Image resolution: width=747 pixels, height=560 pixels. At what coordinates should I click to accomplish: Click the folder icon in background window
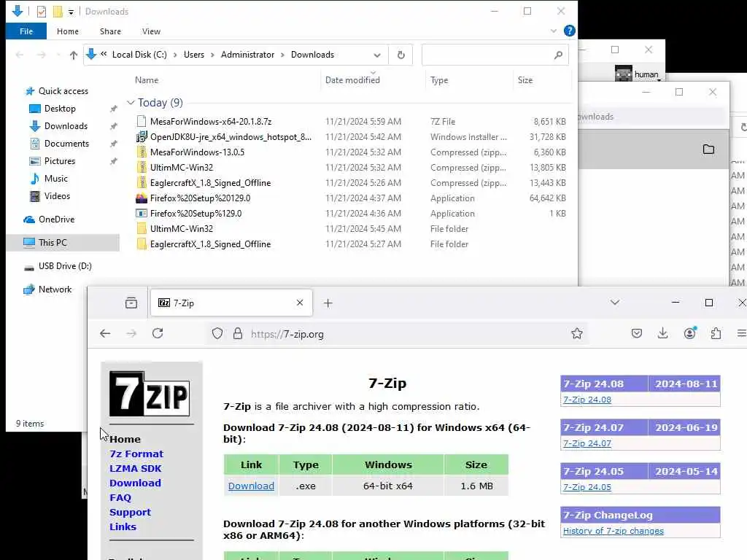pyautogui.click(x=708, y=149)
